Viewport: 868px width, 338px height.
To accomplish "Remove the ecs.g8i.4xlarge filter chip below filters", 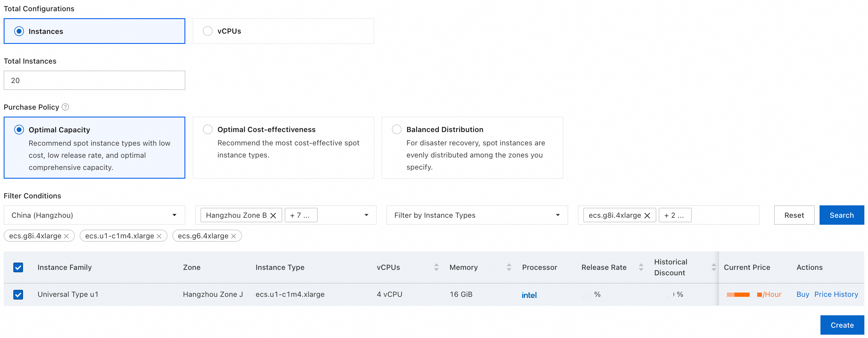I will (x=66, y=236).
